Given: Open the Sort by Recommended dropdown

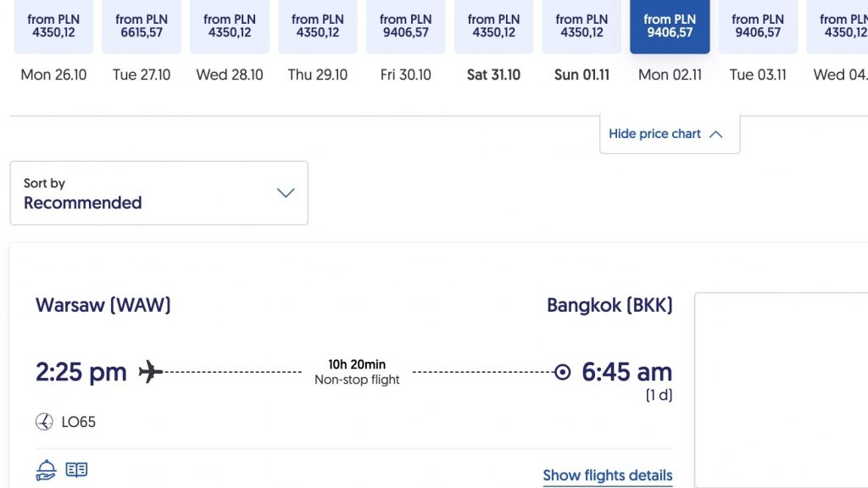Looking at the screenshot, I should [x=159, y=193].
